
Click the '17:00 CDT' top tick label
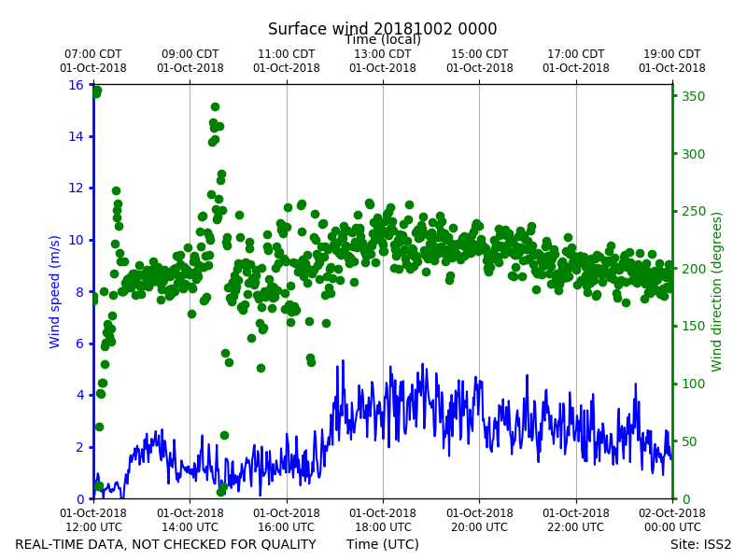coord(576,54)
